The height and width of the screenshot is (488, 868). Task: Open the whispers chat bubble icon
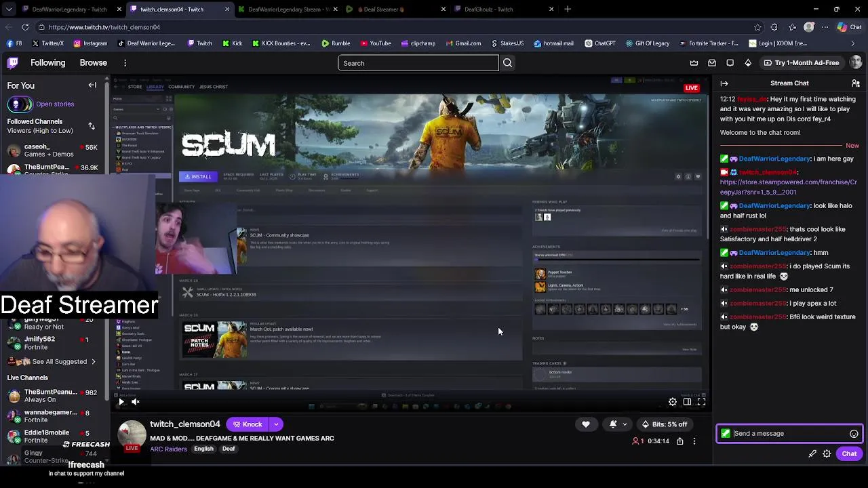[x=730, y=63]
